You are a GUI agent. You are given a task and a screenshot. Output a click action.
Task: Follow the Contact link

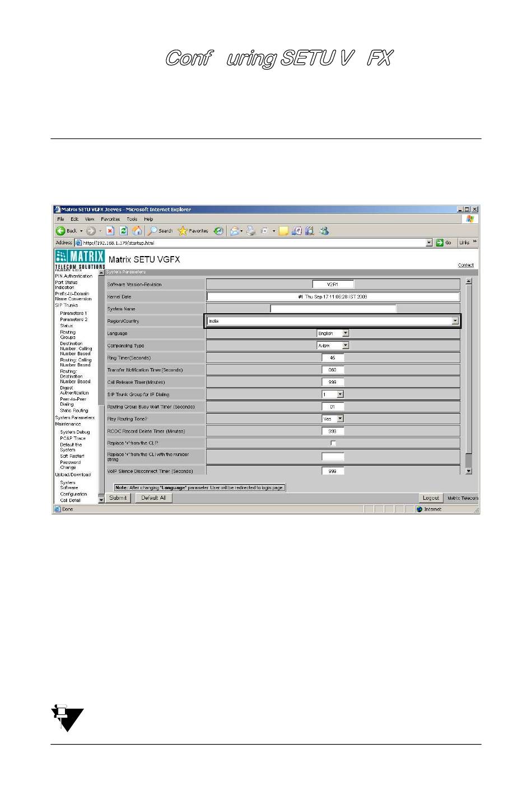[466, 265]
